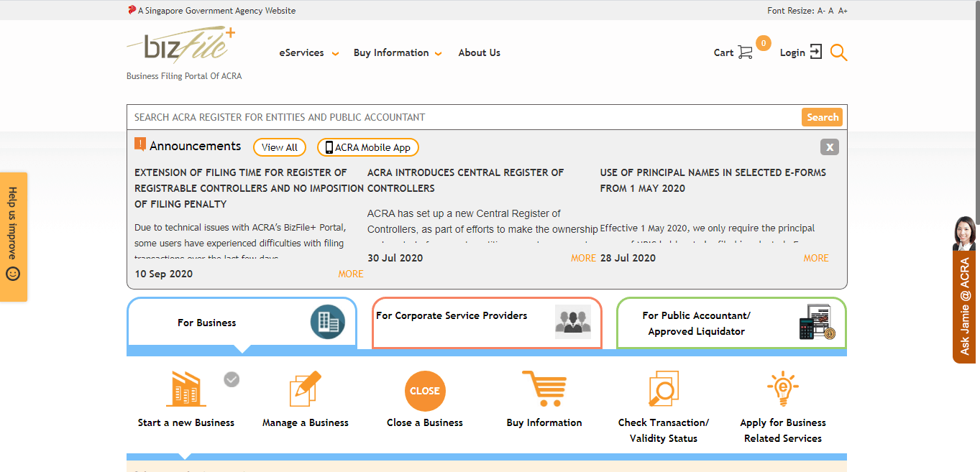Open the ACRA Mobile App button
The width and height of the screenshot is (980, 472).
click(x=367, y=147)
